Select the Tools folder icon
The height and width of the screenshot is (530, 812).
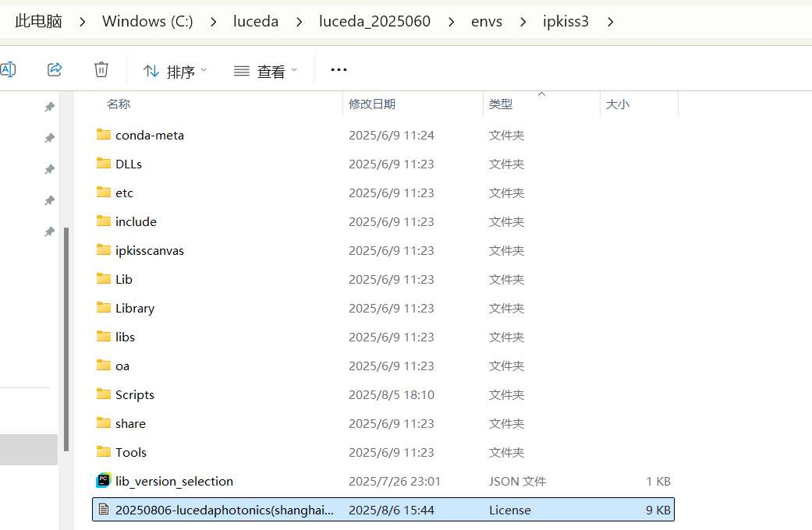pos(104,452)
